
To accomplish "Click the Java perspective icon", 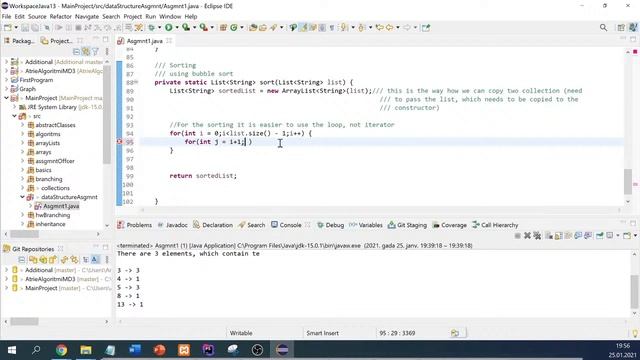I will tap(633, 28).
